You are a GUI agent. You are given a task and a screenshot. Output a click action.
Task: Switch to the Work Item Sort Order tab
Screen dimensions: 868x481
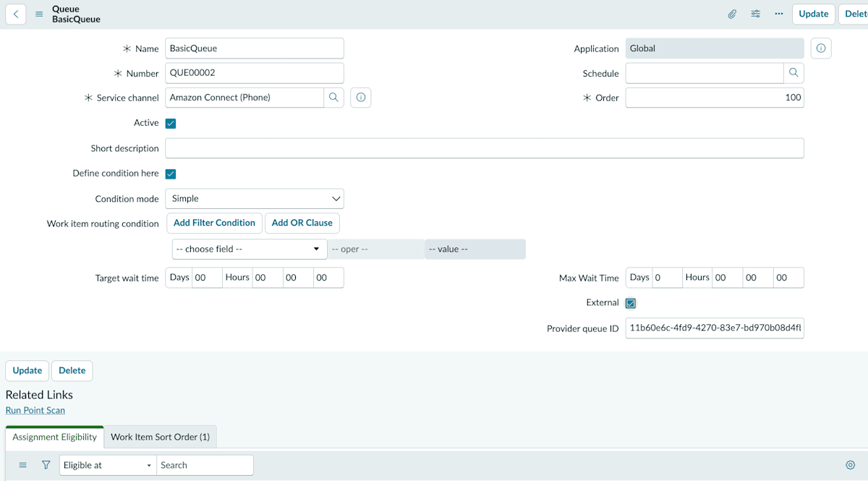(161, 437)
